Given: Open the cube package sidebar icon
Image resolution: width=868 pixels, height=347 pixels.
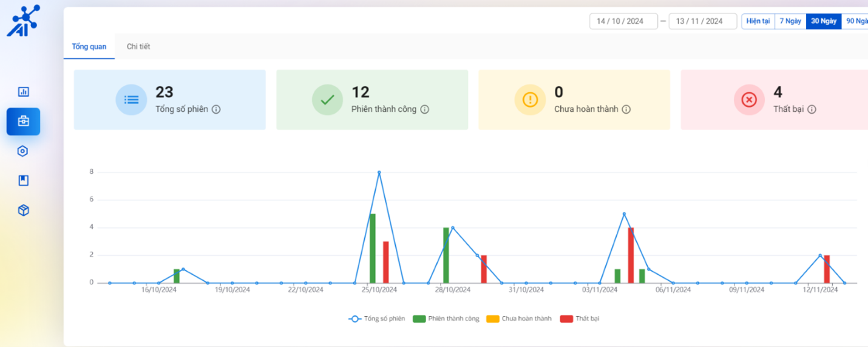Looking at the screenshot, I should pyautogui.click(x=24, y=210).
